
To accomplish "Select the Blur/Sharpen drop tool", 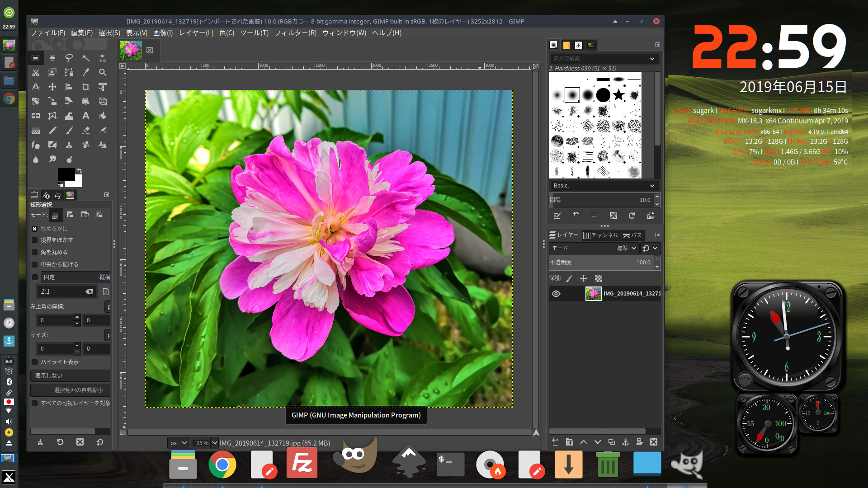I will point(36,159).
